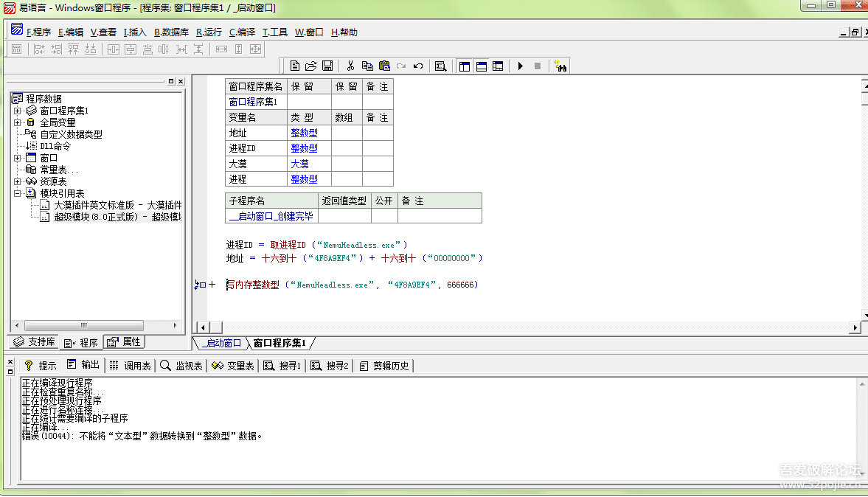Image resolution: width=868 pixels, height=497 pixels.
Task: Switch to the 属性 tab
Action: coord(124,342)
